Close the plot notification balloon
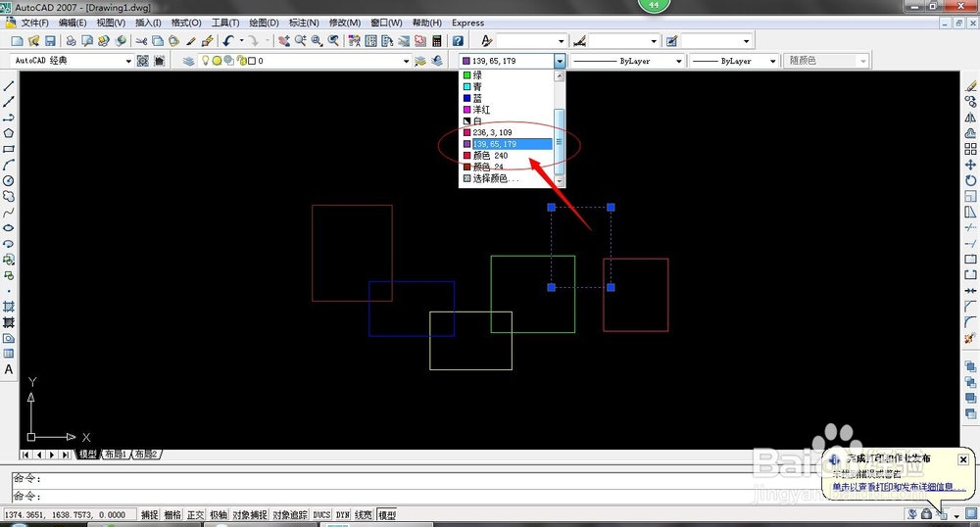Viewport: 980px width, 527px height. 963,459
